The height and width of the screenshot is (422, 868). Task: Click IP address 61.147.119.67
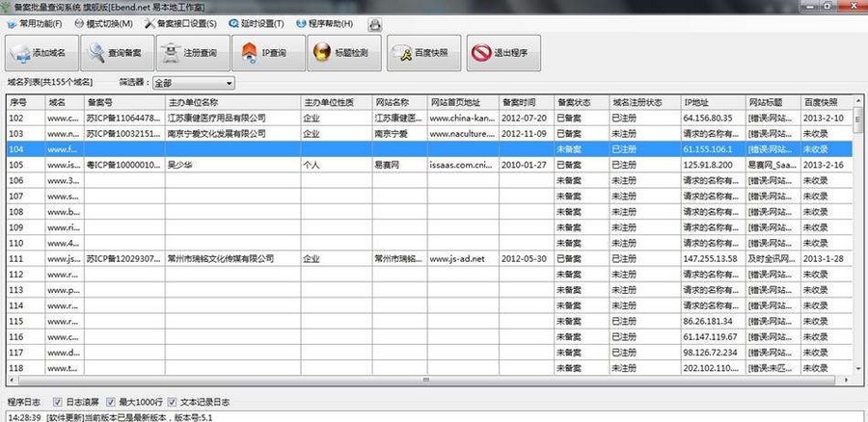(710, 337)
